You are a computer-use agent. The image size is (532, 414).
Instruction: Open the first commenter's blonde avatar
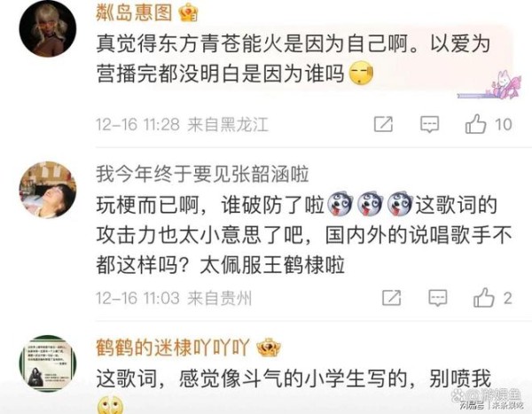[48, 28]
